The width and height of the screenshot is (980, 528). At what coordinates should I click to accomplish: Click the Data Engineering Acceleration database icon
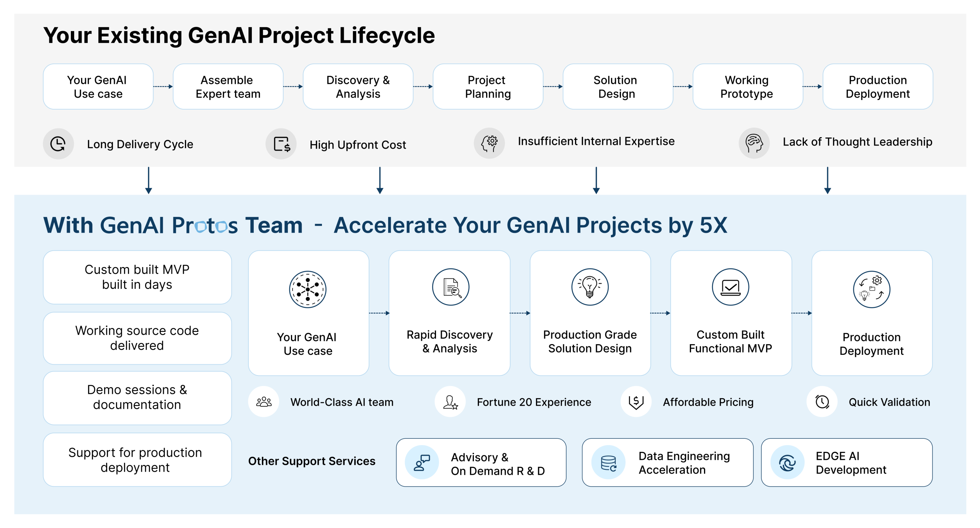coord(608,462)
